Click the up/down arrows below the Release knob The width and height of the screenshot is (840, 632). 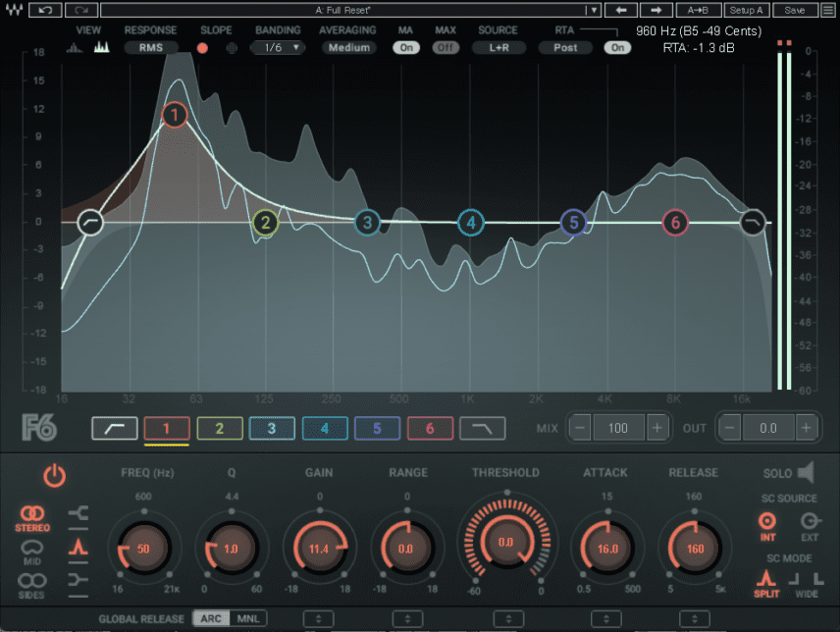(x=695, y=618)
